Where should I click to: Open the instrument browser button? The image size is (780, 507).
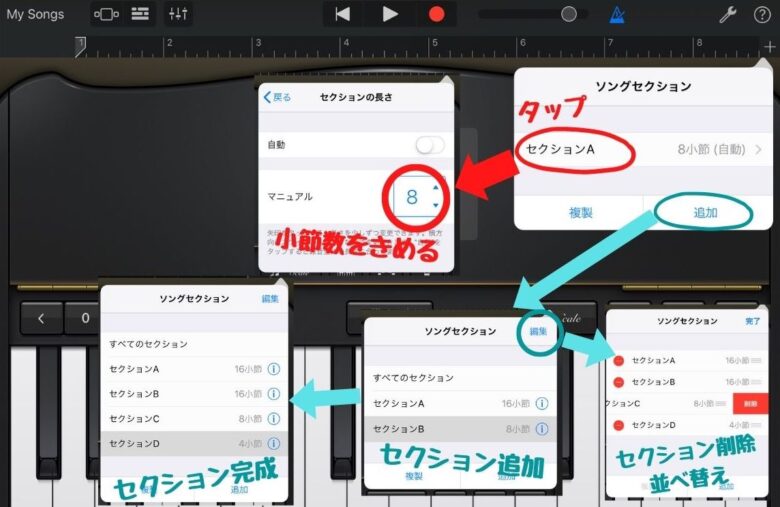coord(106,14)
